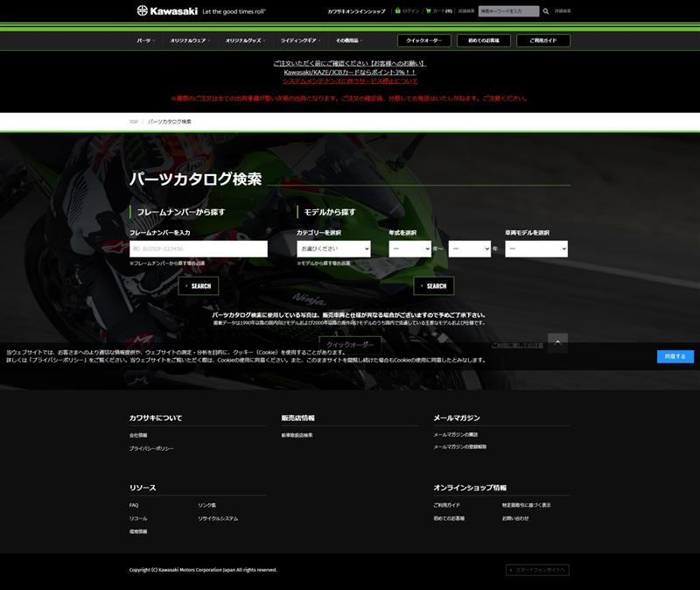Click the 店舗検索 link beside cart
Viewport: 700px width, 590px height.
[x=466, y=11]
